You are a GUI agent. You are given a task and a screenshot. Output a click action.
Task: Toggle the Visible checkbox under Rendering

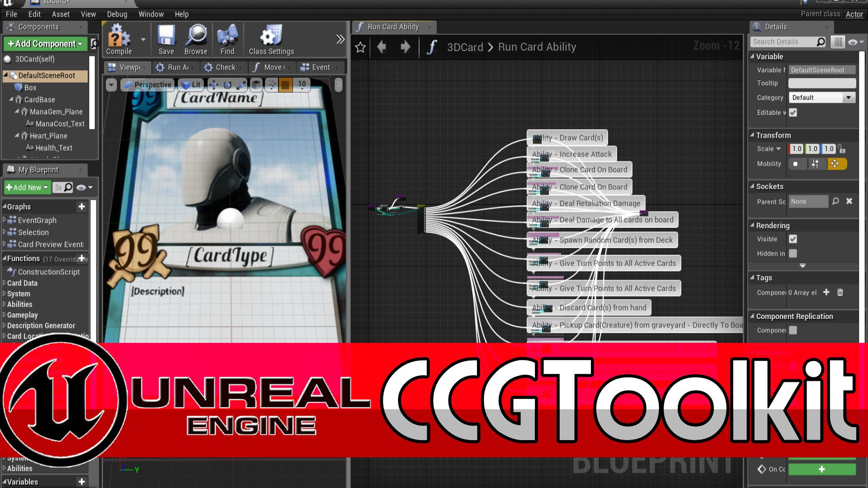(x=793, y=239)
